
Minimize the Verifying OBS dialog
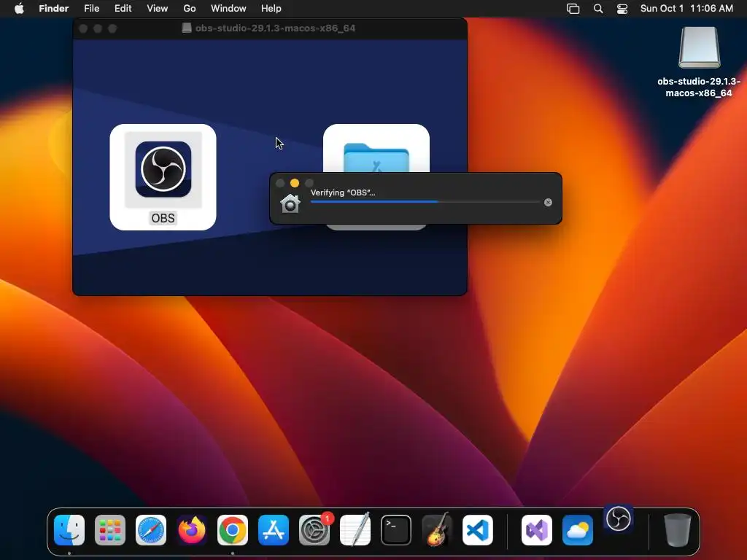pyautogui.click(x=295, y=183)
